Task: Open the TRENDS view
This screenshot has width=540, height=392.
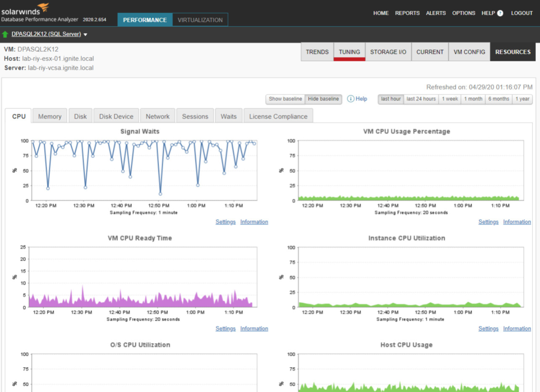Action: pos(317,52)
